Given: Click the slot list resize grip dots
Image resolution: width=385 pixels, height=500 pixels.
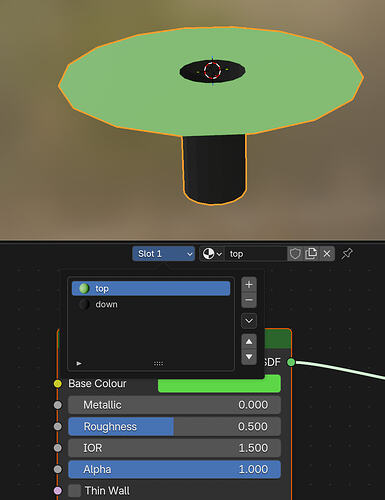Looking at the screenshot, I should pyautogui.click(x=158, y=363).
